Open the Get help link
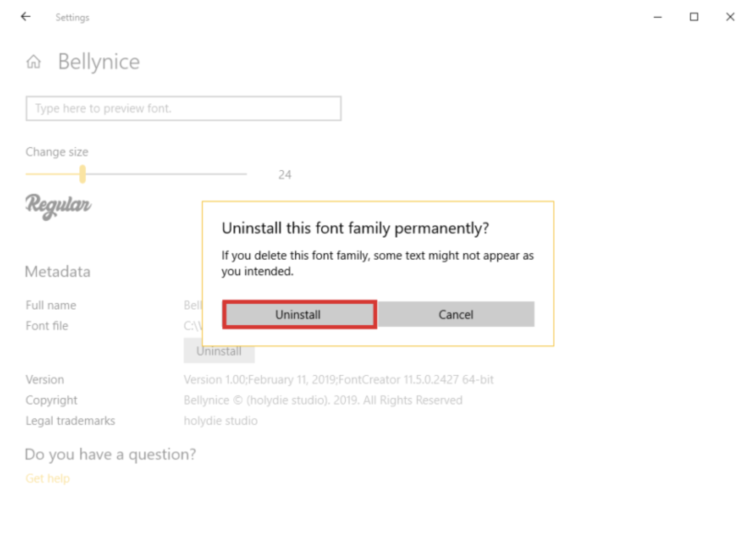This screenshot has height=543, width=756. tap(47, 478)
